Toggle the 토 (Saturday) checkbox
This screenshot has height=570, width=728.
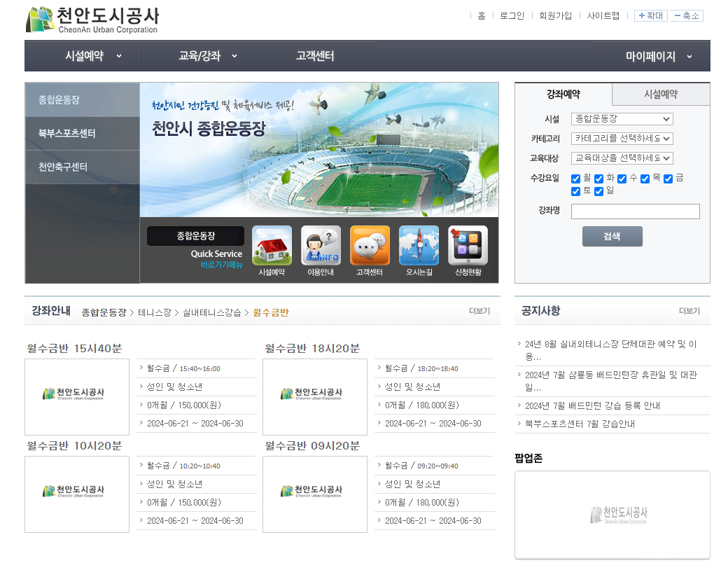coord(575,191)
